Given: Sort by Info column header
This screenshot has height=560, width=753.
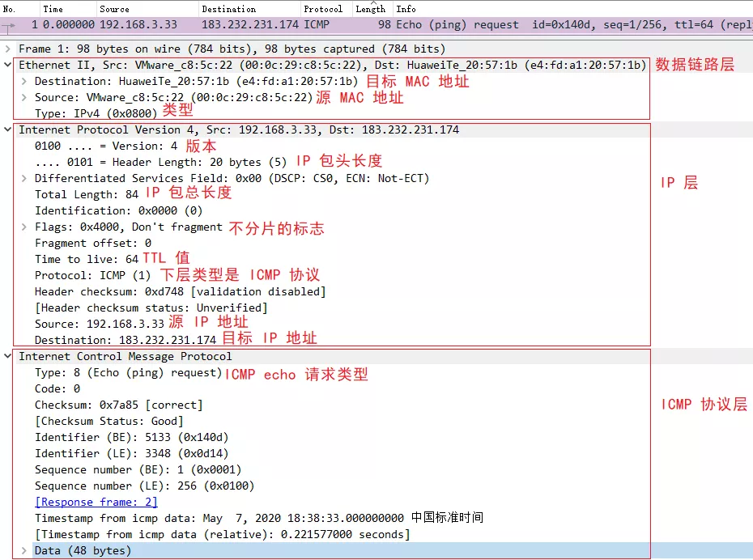Looking at the screenshot, I should tap(572, 9).
